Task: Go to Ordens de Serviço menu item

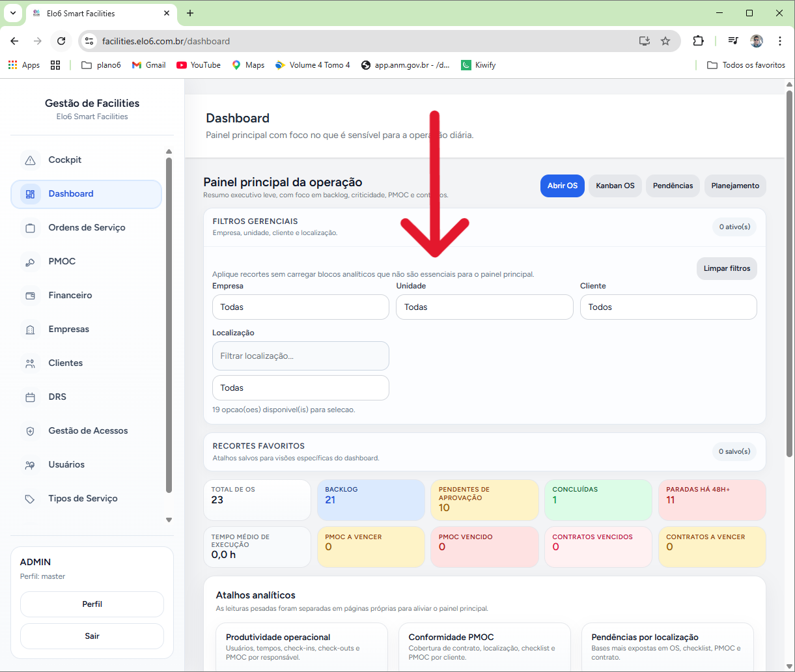Action: tap(86, 228)
